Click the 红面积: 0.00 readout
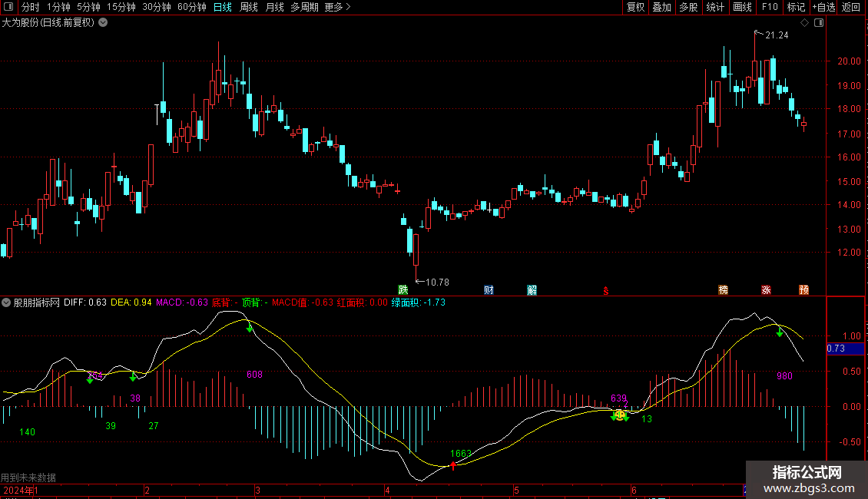 (363, 302)
